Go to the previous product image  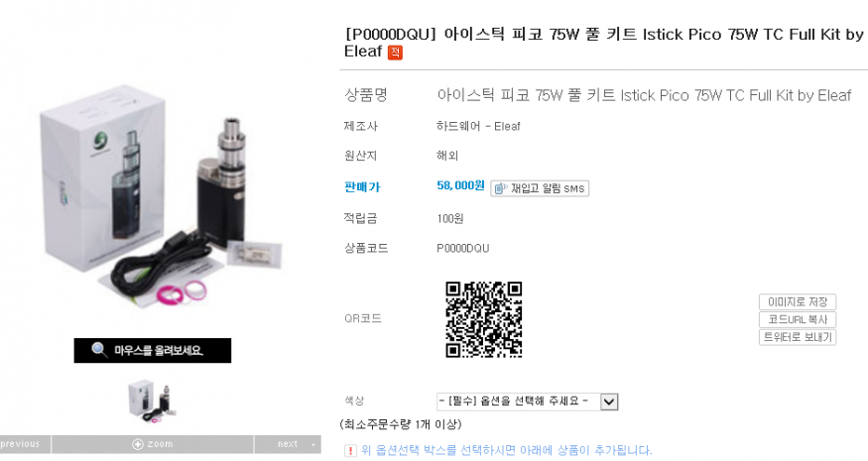tap(25, 444)
